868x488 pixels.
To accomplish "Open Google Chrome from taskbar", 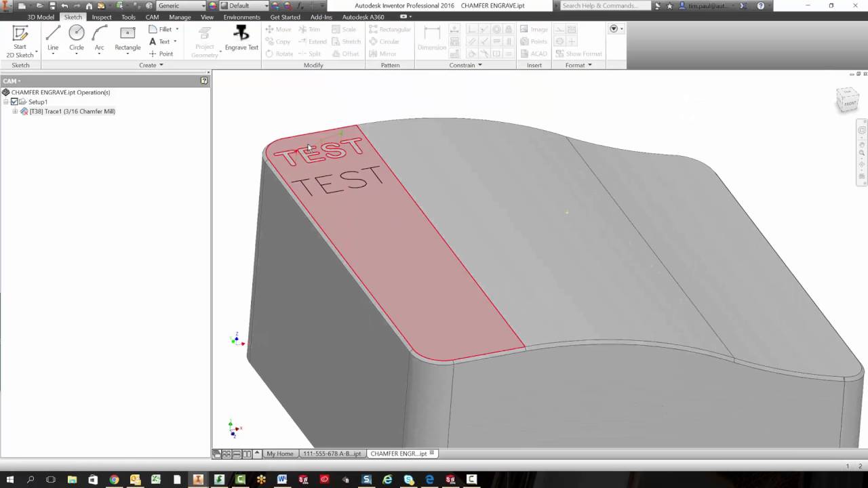I will [114, 479].
